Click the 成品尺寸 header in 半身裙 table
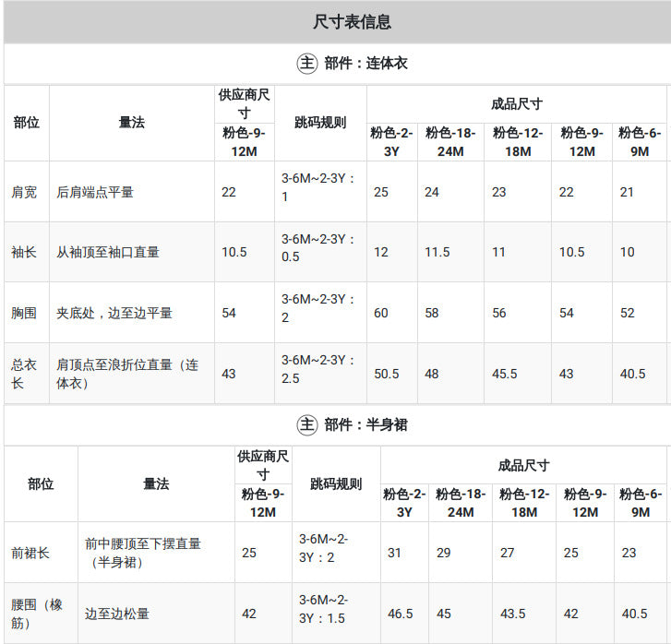 [524, 465]
